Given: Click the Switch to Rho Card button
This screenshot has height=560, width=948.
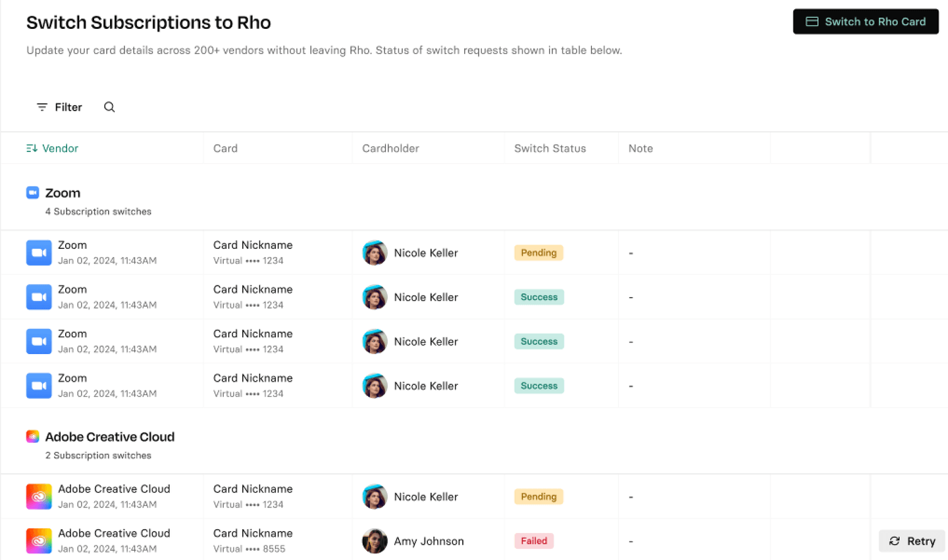Looking at the screenshot, I should [x=865, y=22].
